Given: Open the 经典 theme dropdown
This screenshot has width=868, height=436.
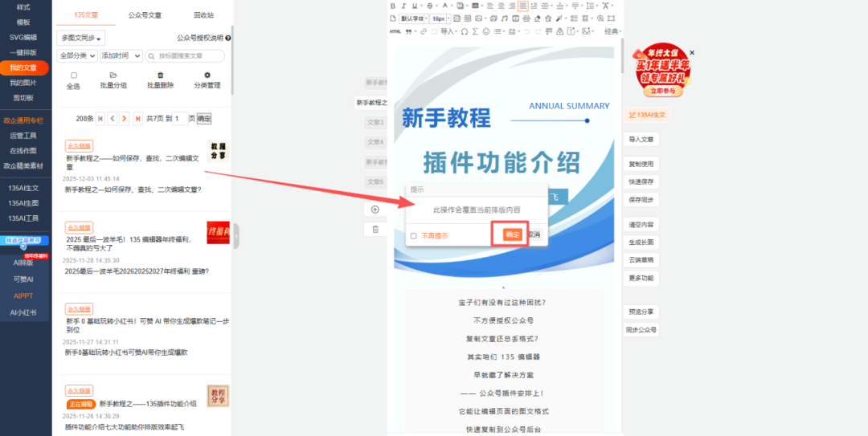Looking at the screenshot, I should pos(613,31).
